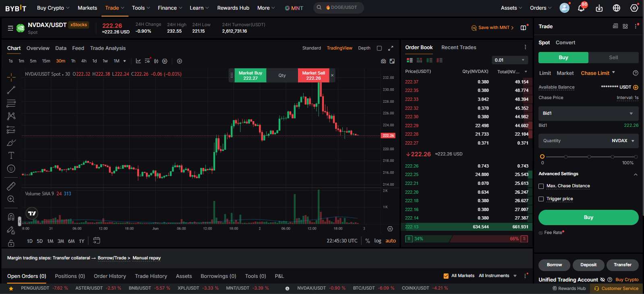Select the Sell side tab
Image resolution: width=644 pixels, height=294 pixels.
coord(613,58)
